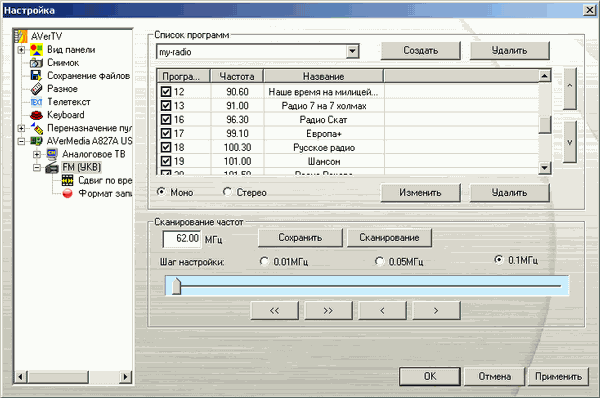600x398 pixels.
Task: Click the top Удалить button beside Создать
Action: point(509,51)
